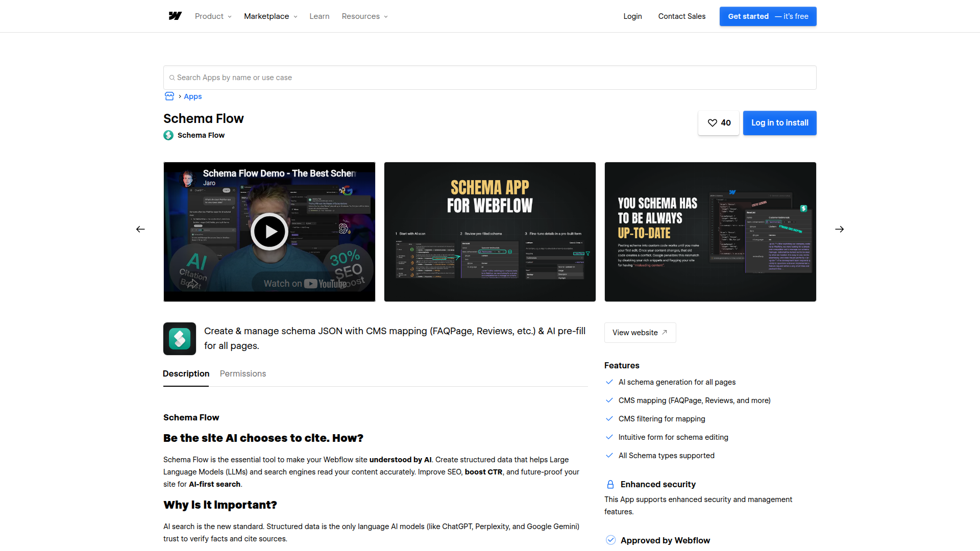
Task: Click the Schema Flow app logo icon
Action: point(180,339)
